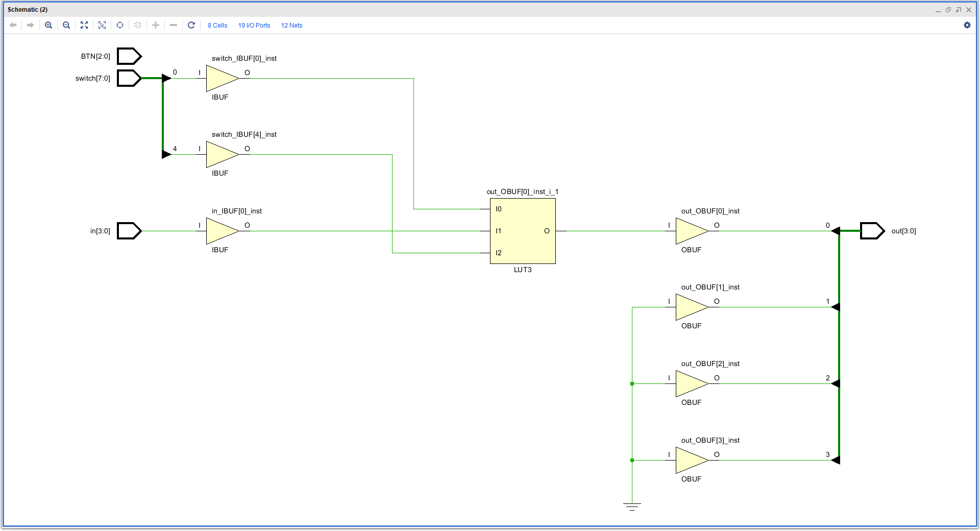Select the switch_IBUF[0]_inst buffer
The image size is (980, 531).
tap(222, 78)
